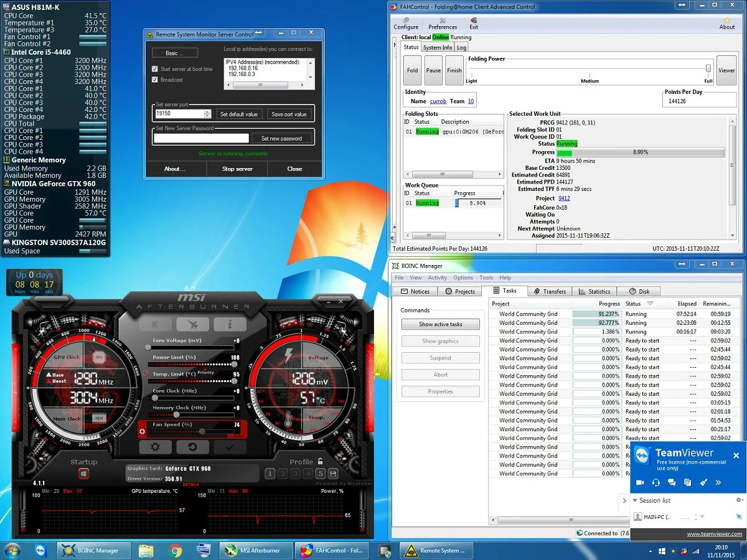Open Chrome from the taskbar
Screen dimensions: 747x560
coord(175,551)
